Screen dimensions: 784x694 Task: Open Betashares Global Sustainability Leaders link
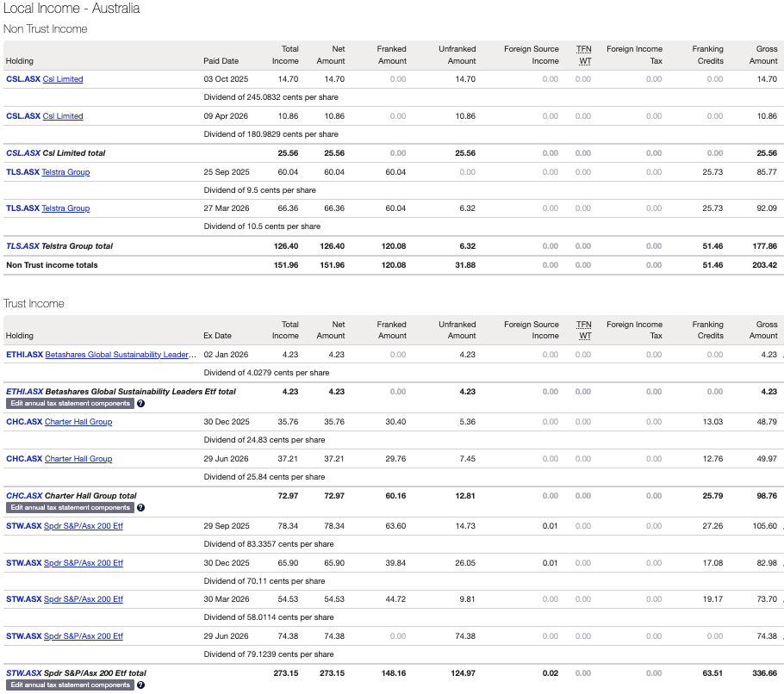[121, 355]
